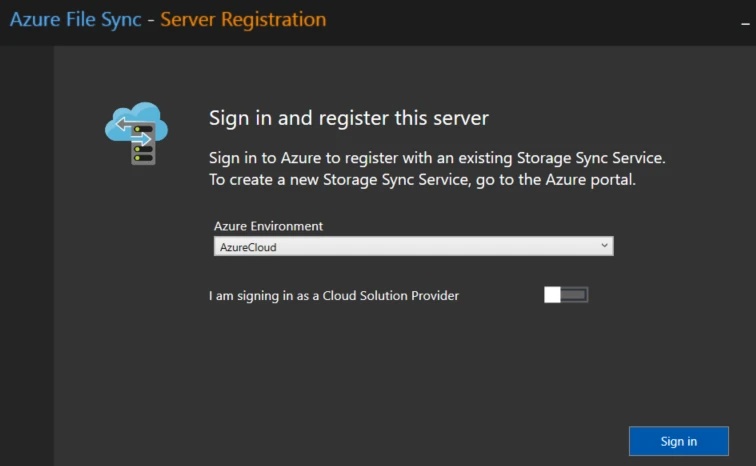Image resolution: width=756 pixels, height=466 pixels.
Task: Click the cloud server sync icon
Action: point(136,133)
